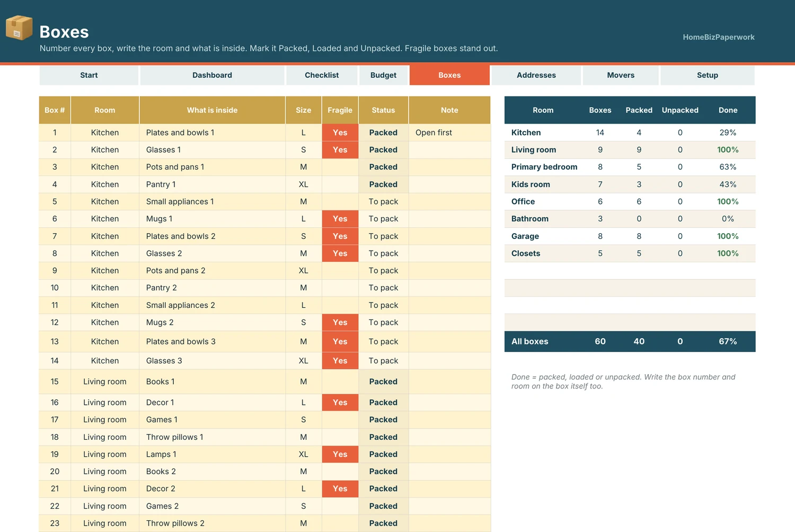The width and height of the screenshot is (795, 532).
Task: Select the 'Open first' note cell
Action: [449, 132]
